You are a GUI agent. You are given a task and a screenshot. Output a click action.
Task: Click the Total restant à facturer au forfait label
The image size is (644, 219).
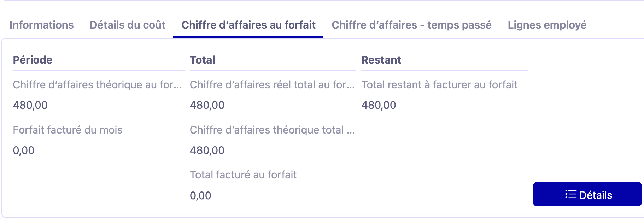pos(439,85)
